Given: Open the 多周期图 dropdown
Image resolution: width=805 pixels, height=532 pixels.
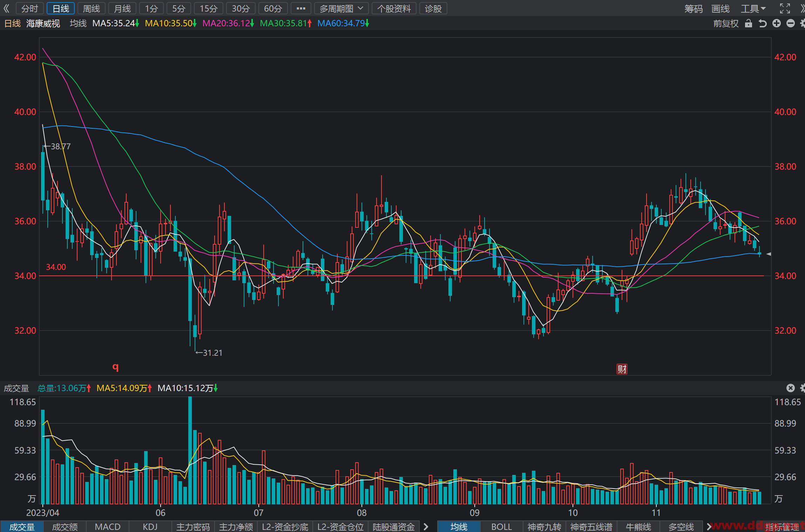Looking at the screenshot, I should 341,8.
